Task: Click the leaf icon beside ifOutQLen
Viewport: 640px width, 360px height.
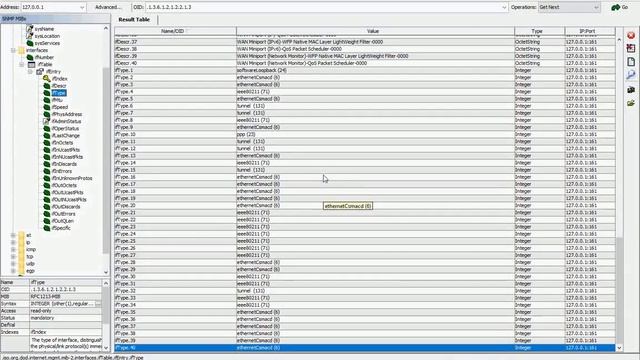Action: [47, 221]
